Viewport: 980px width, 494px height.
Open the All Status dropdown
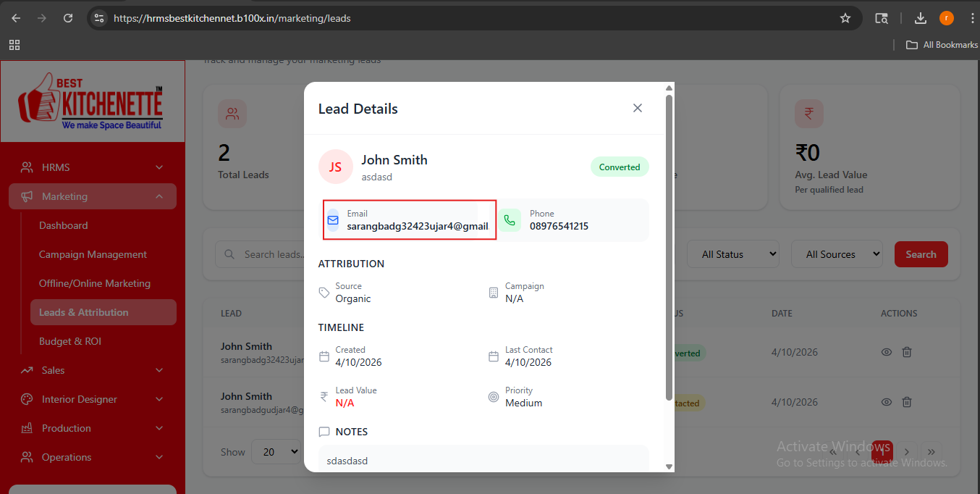[x=733, y=254]
